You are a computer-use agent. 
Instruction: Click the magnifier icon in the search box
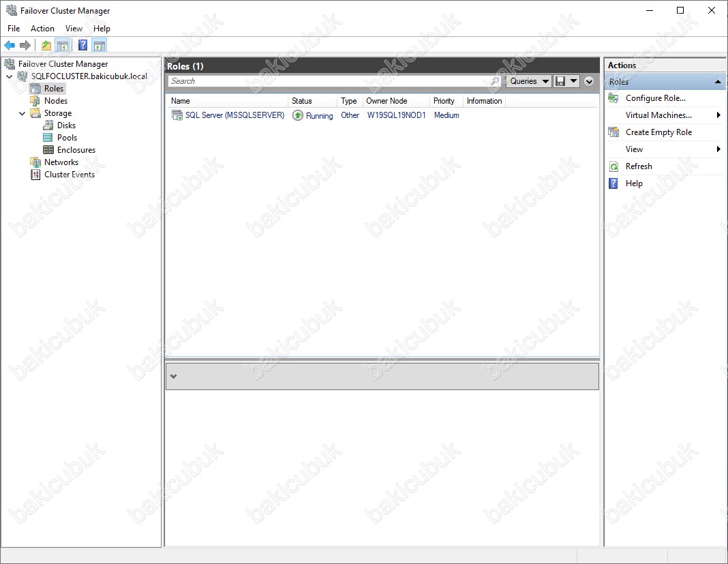coord(495,81)
